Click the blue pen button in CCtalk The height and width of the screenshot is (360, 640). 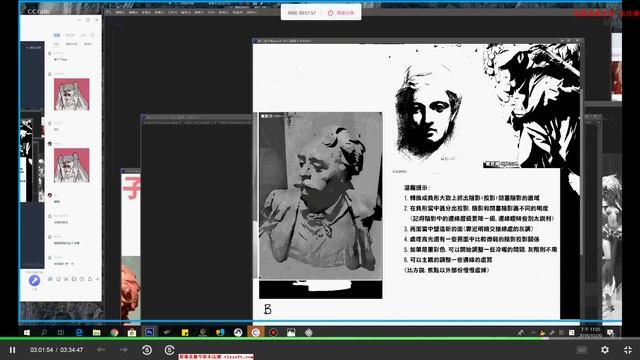point(34,280)
